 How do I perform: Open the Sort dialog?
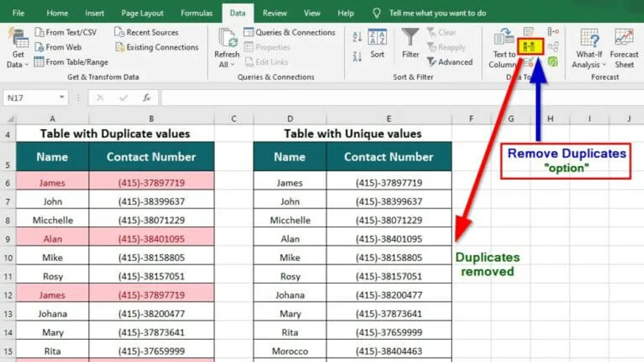coord(378,43)
